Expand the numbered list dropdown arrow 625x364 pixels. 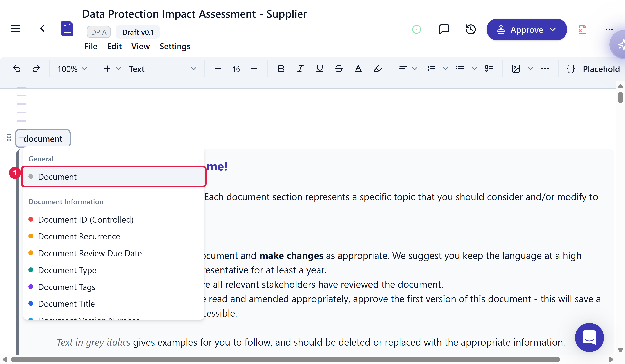point(445,69)
